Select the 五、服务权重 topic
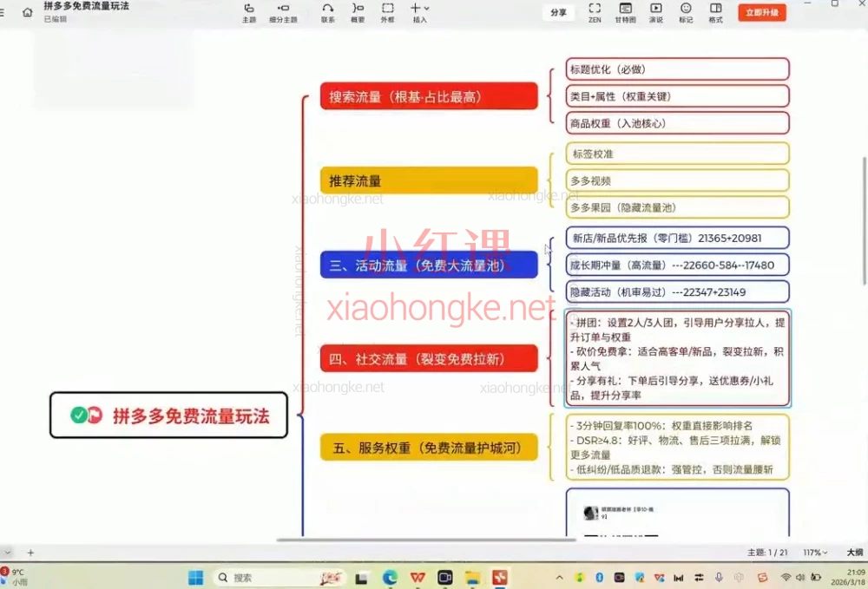868x589 pixels. click(x=429, y=447)
